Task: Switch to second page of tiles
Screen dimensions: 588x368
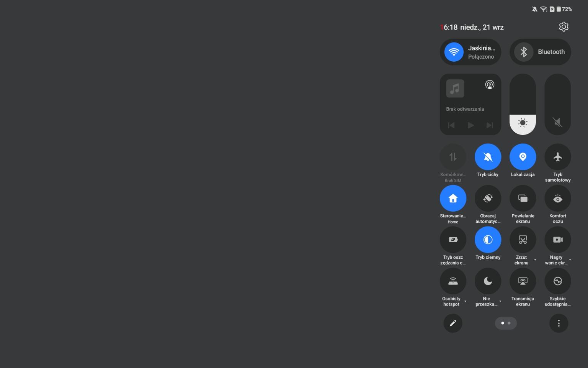Action: pos(509,323)
